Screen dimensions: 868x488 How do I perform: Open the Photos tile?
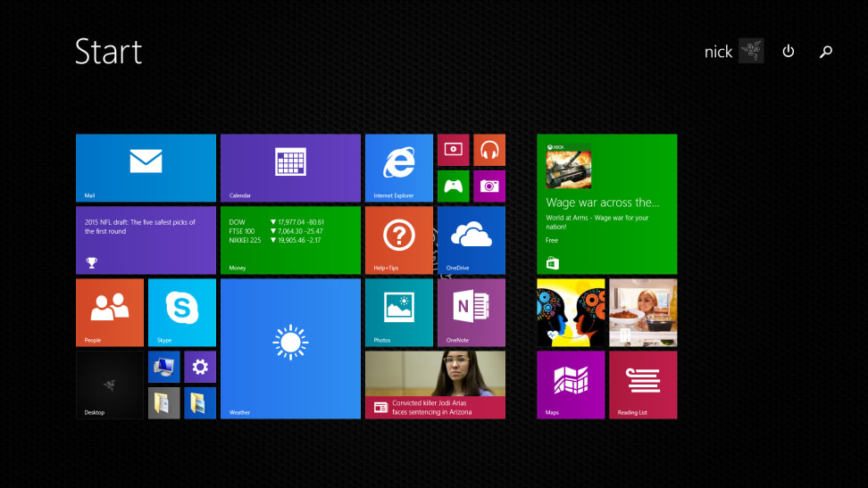tap(399, 312)
